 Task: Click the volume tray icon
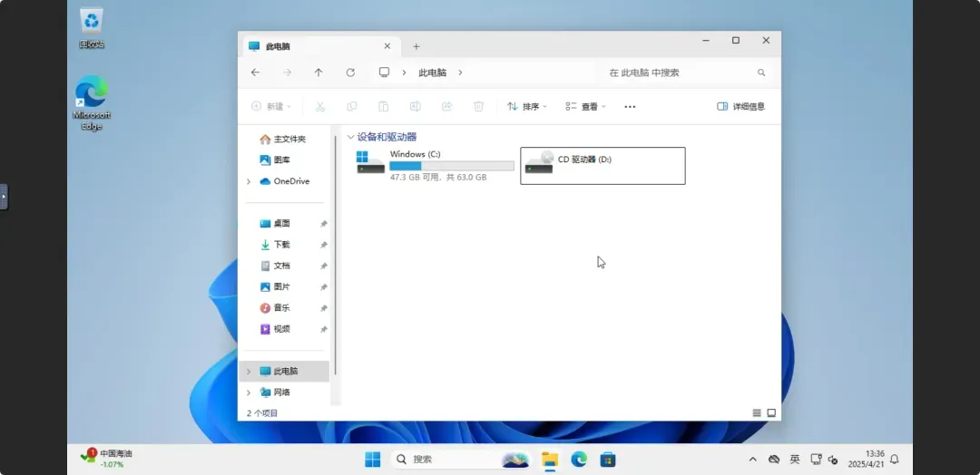pyautogui.click(x=832, y=460)
